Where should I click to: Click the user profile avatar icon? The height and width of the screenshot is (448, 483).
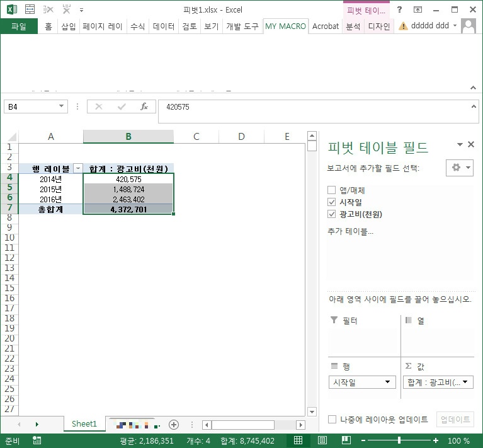pos(469,26)
